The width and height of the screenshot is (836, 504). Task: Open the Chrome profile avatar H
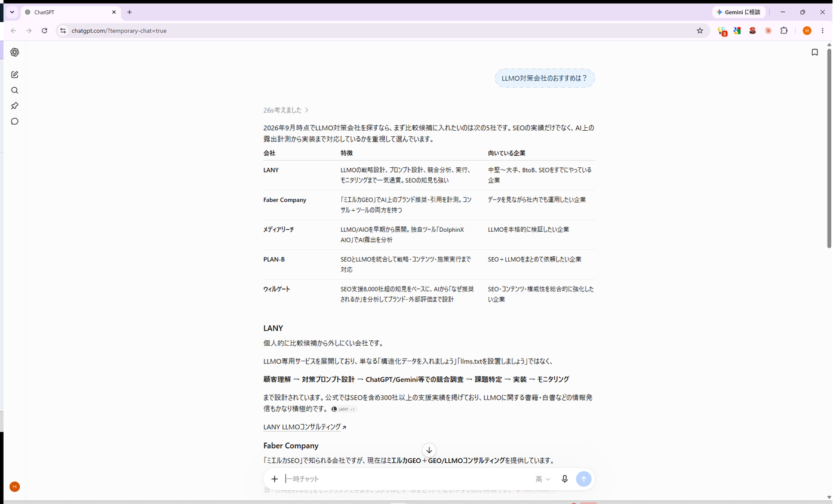coord(807,30)
